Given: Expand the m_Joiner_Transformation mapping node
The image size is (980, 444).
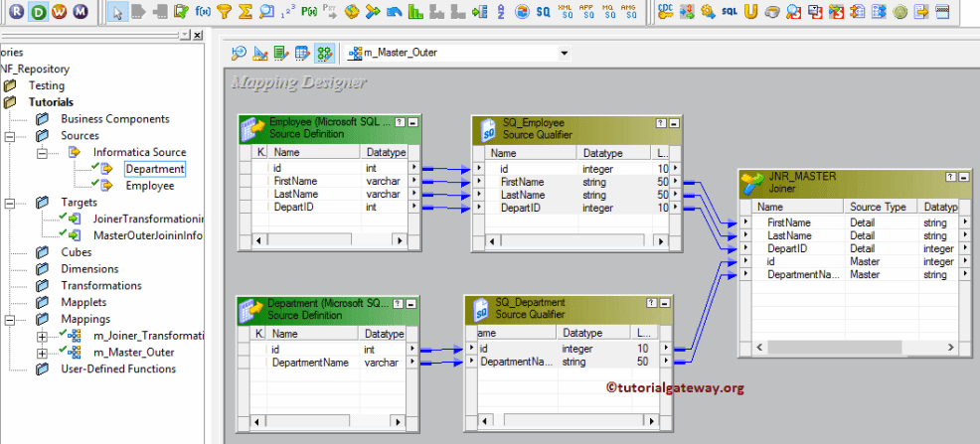Looking at the screenshot, I should pyautogui.click(x=43, y=336).
